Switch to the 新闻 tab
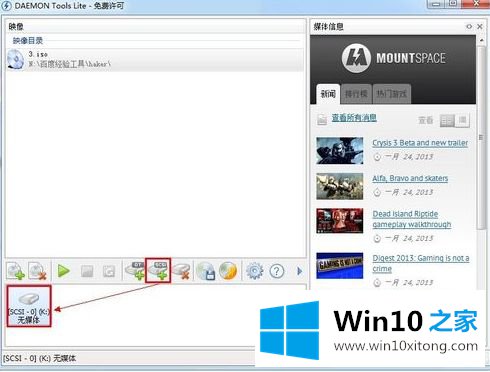This screenshot has height=372, width=490. tap(328, 94)
